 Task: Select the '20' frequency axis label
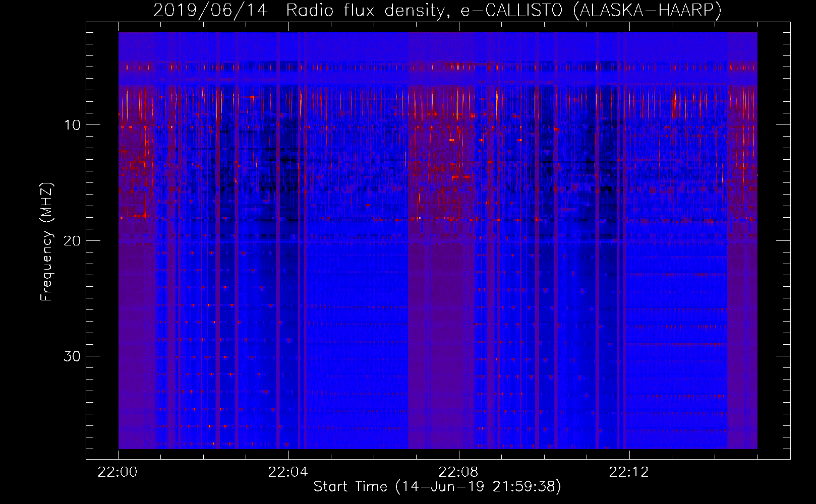pos(73,240)
